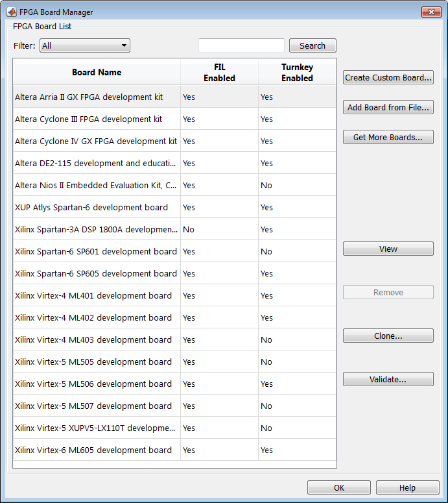
Task: Select Altera DE2-115 development board row
Action: point(174,164)
